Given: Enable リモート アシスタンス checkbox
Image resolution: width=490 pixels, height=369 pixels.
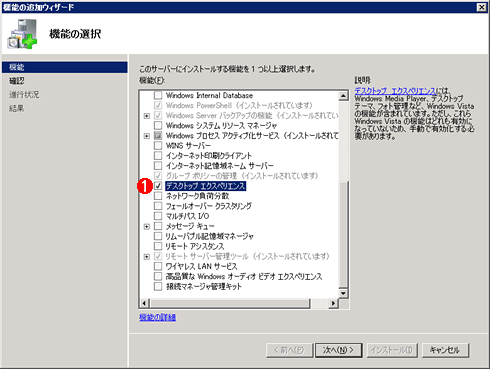Looking at the screenshot, I should tap(158, 246).
